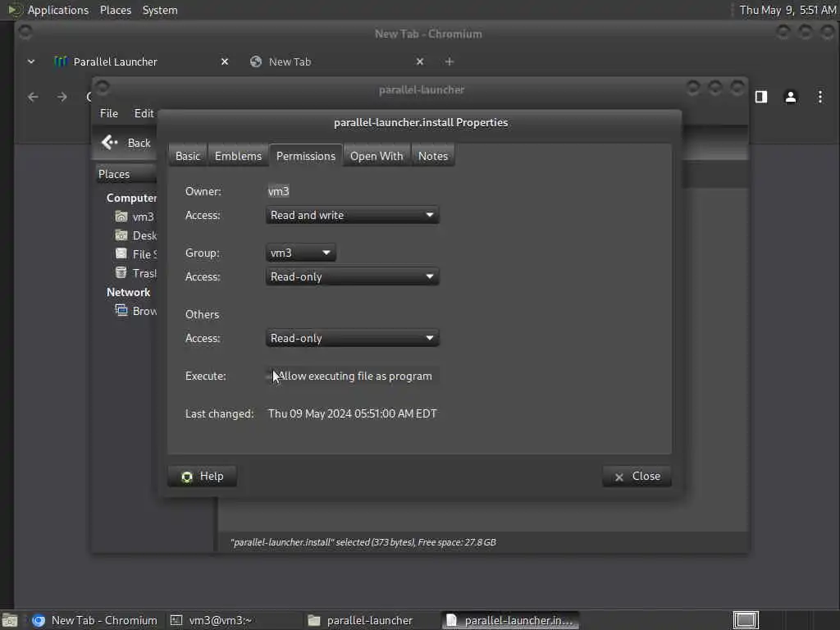The height and width of the screenshot is (630, 840).
Task: Open the System menu
Action: coord(160,10)
